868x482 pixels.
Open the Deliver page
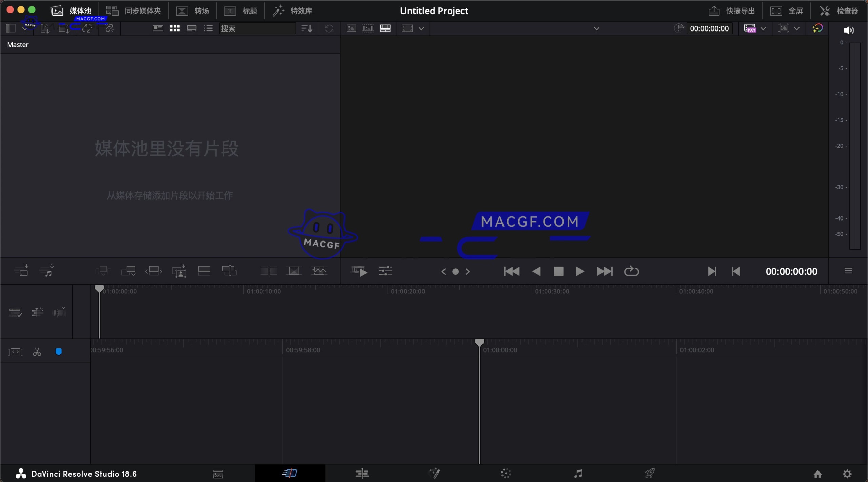[x=649, y=473]
